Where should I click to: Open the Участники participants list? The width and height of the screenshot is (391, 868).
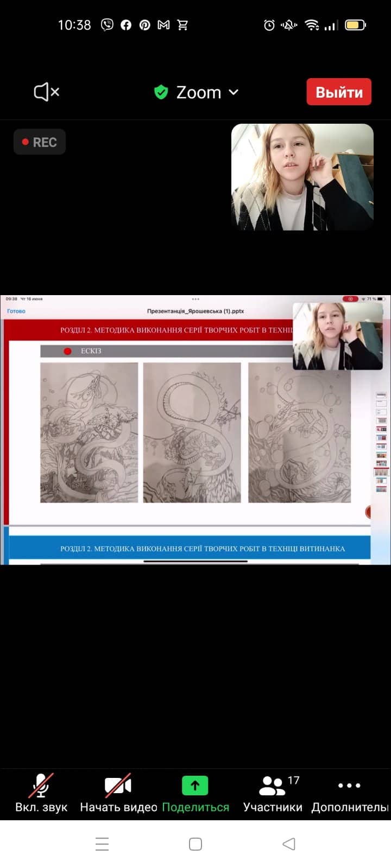pos(273,793)
